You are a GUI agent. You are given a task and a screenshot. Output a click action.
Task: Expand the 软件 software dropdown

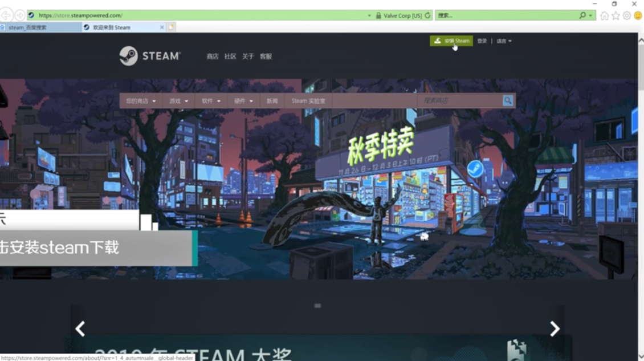coord(211,101)
